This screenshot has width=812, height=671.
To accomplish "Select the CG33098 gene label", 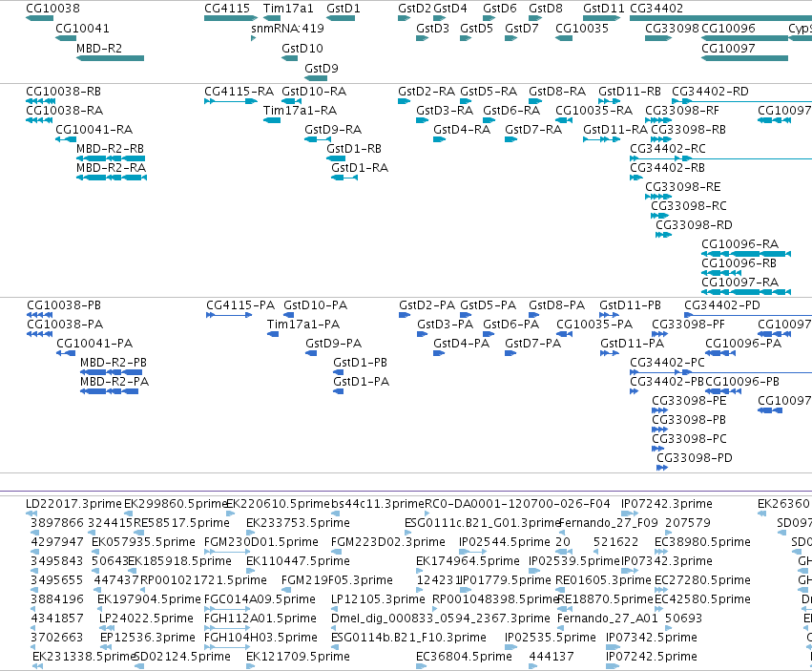I will tap(672, 29).
